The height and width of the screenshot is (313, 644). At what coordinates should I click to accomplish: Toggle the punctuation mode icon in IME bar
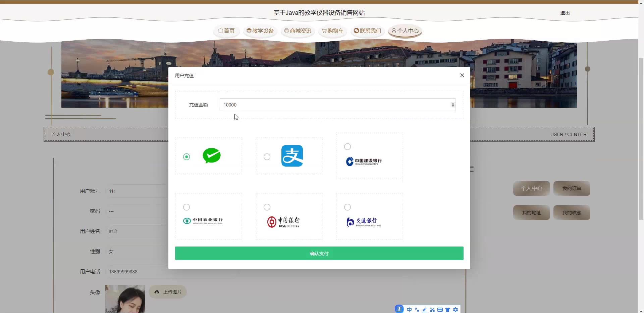tap(417, 310)
